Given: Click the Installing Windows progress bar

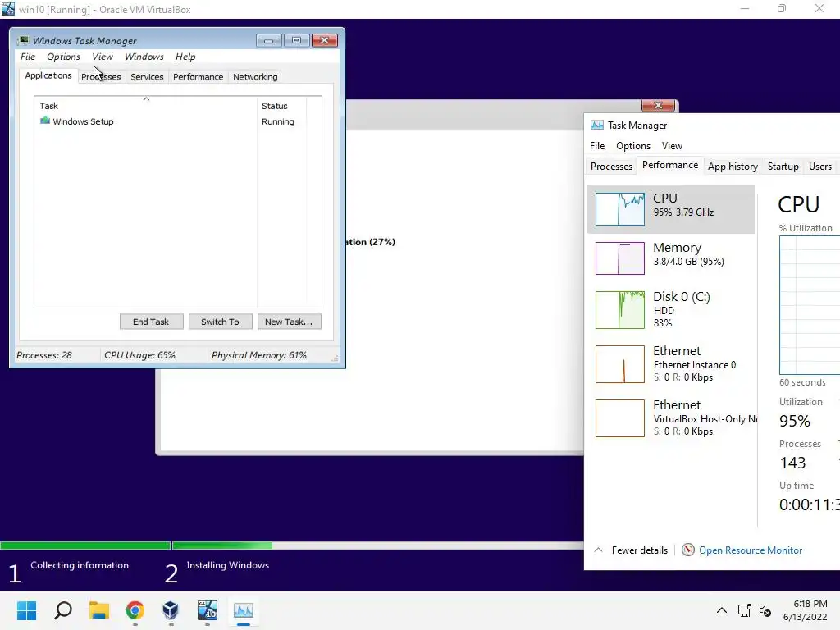Looking at the screenshot, I should pyautogui.click(x=377, y=546).
